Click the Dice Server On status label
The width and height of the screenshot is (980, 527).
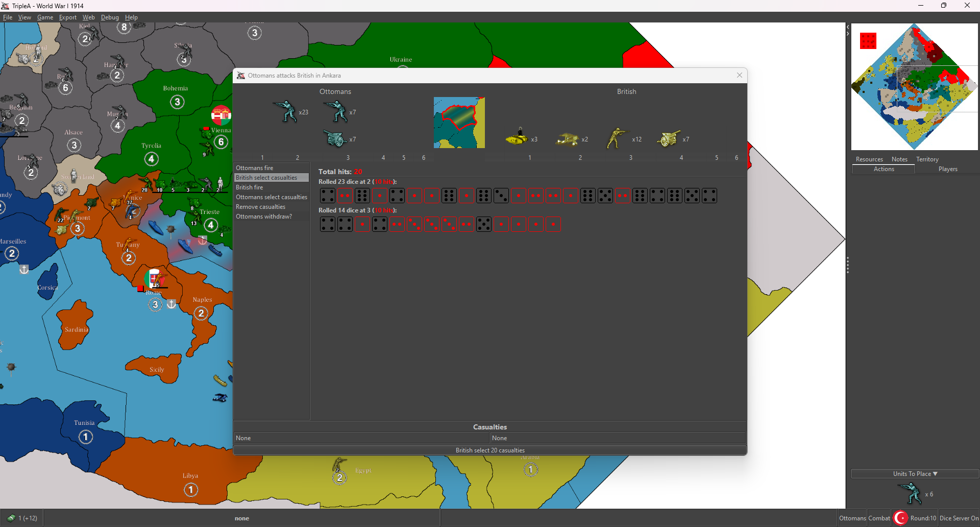pyautogui.click(x=959, y=518)
